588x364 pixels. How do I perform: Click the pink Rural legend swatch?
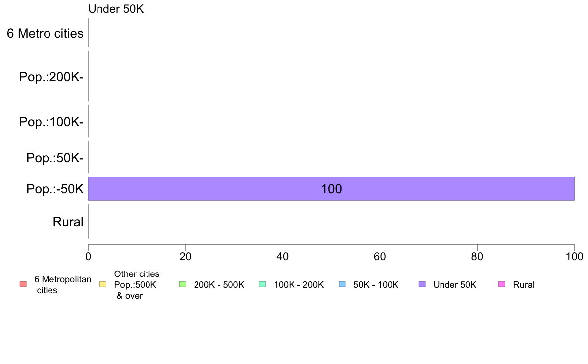502,284
